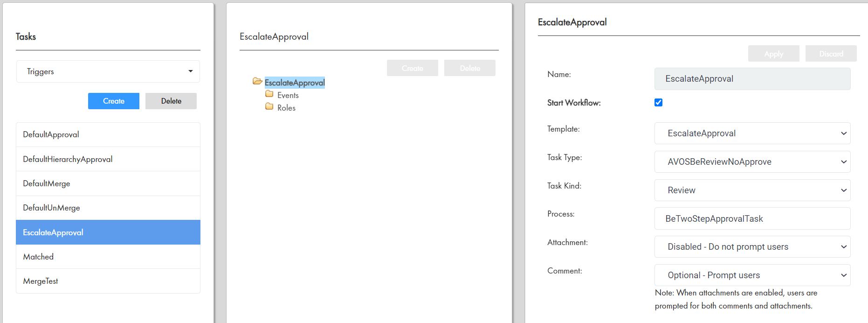The width and height of the screenshot is (868, 323).
Task: Open the Task Kind dropdown
Action: [x=752, y=190]
